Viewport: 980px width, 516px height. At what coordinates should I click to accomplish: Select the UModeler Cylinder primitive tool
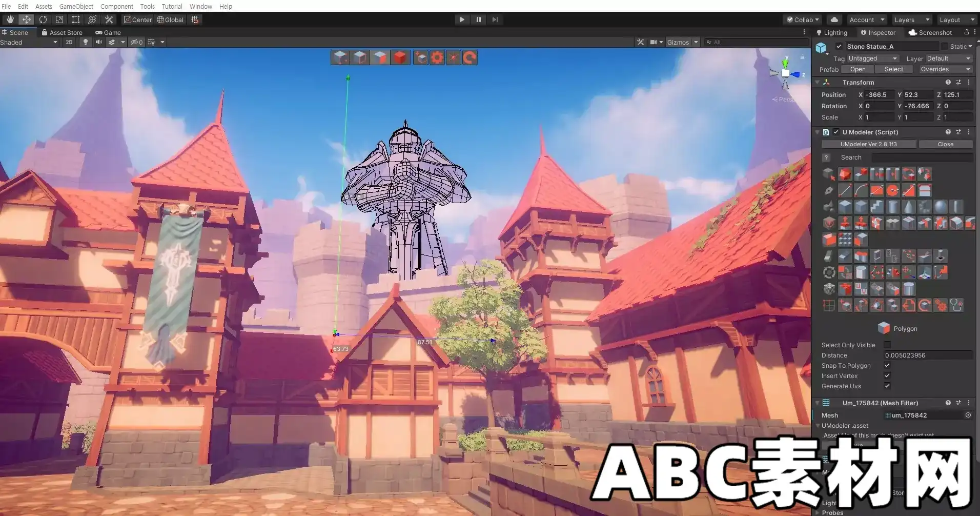(893, 207)
